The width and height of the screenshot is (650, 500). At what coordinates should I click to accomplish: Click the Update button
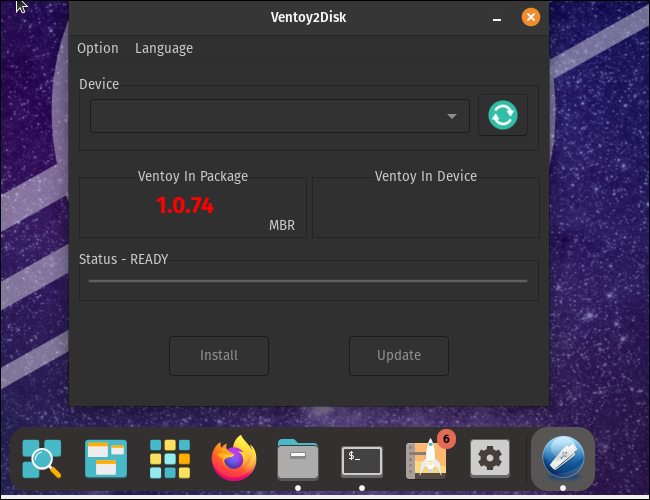(399, 356)
